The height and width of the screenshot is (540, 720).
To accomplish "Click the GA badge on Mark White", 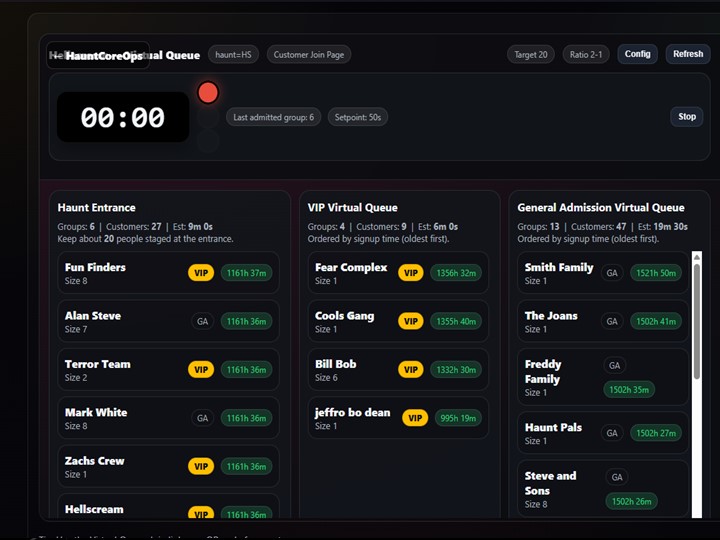I will pos(202,418).
